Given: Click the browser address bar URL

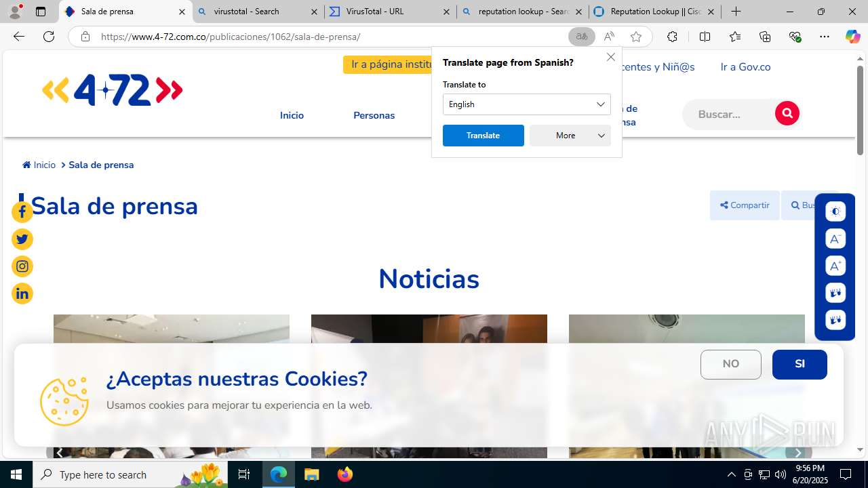Looking at the screenshot, I should point(231,37).
